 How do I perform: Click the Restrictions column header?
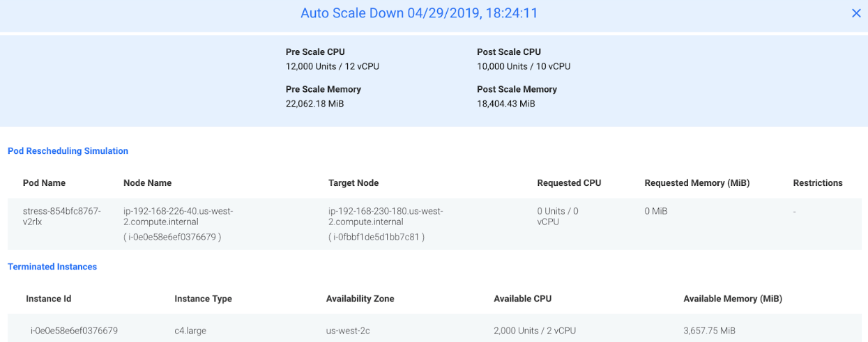point(818,183)
